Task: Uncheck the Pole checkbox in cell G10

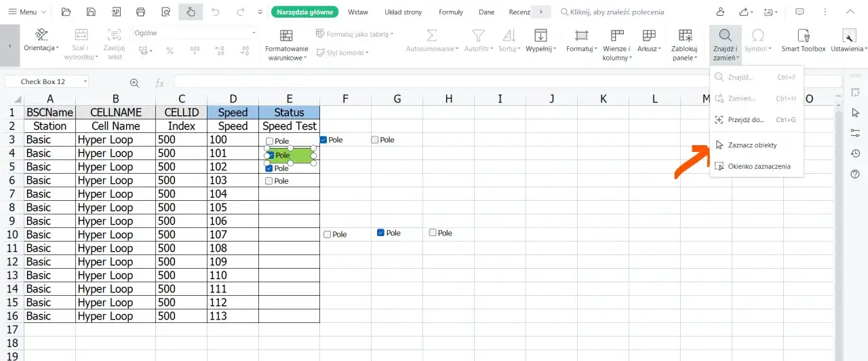Action: coord(381,233)
